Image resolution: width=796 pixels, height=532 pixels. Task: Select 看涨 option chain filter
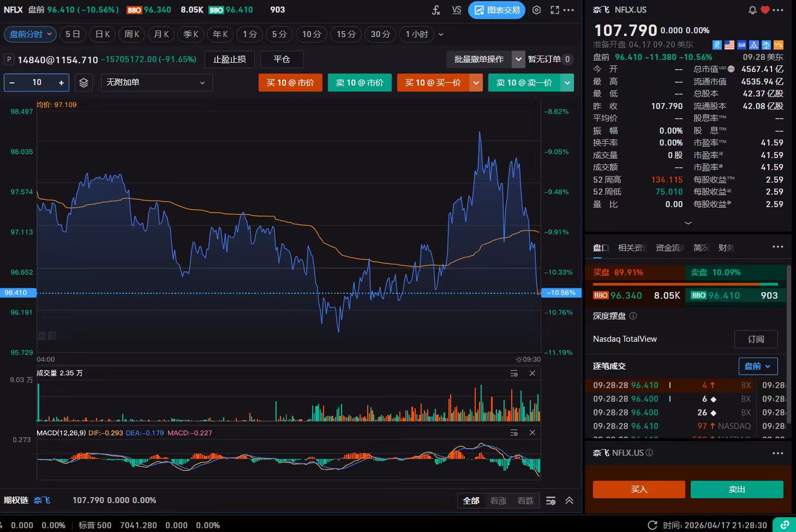(x=498, y=500)
